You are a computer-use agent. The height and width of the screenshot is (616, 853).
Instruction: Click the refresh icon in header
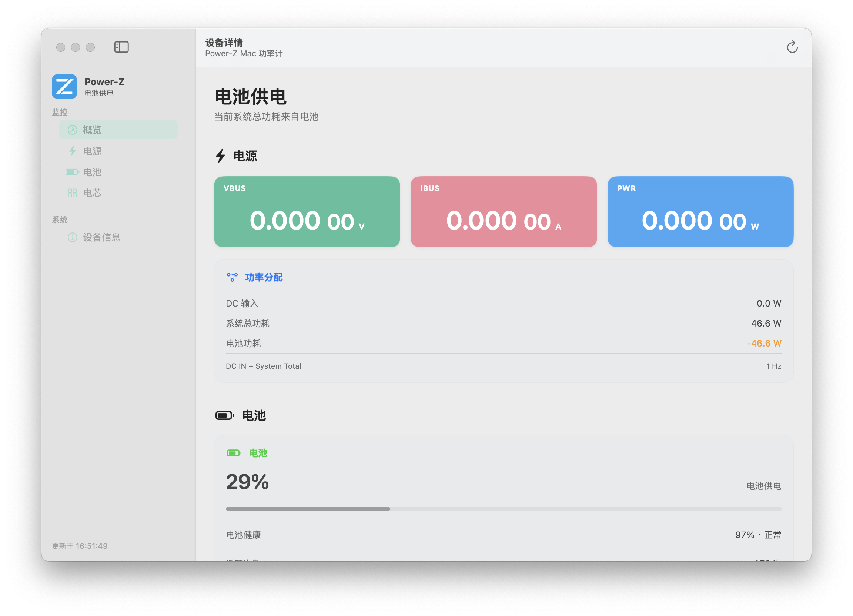coord(792,47)
